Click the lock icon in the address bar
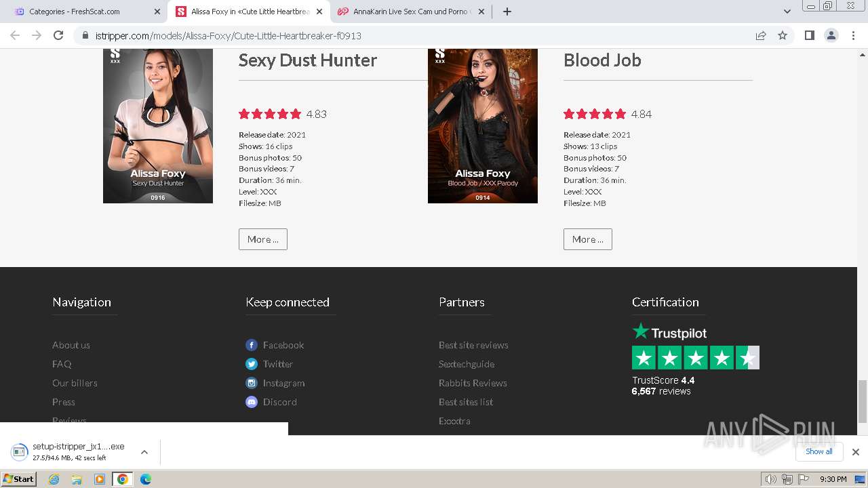This screenshot has height=488, width=868. (x=85, y=35)
